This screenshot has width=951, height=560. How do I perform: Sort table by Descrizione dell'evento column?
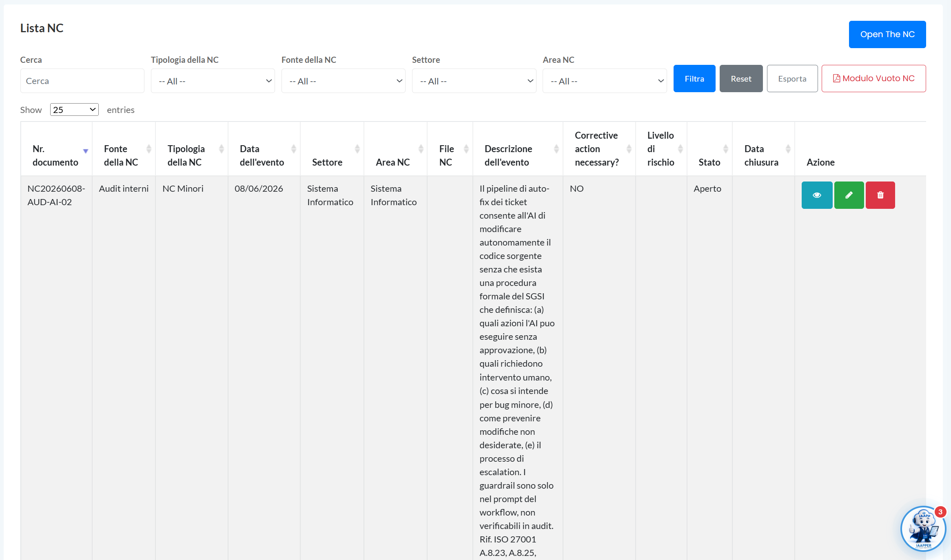point(518,149)
